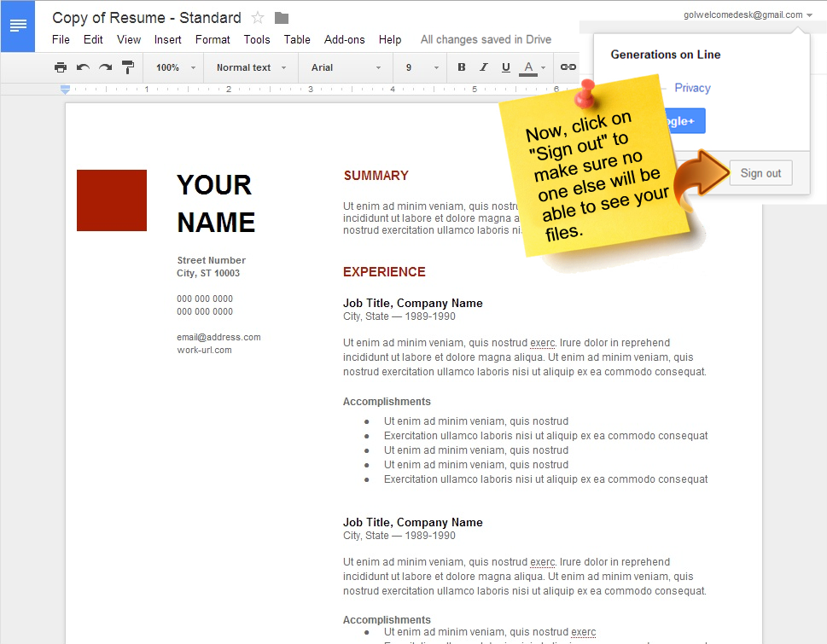Click the Sign out button
The width and height of the screenshot is (827, 644).
click(x=760, y=173)
